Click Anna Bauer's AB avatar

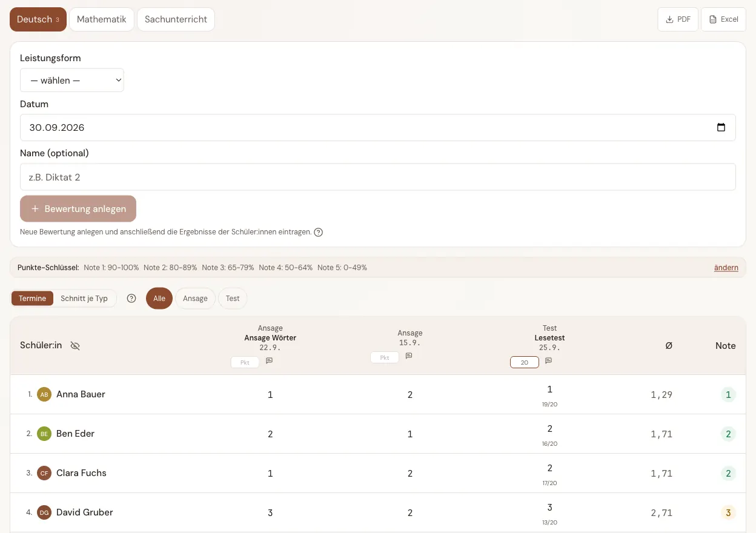44,394
